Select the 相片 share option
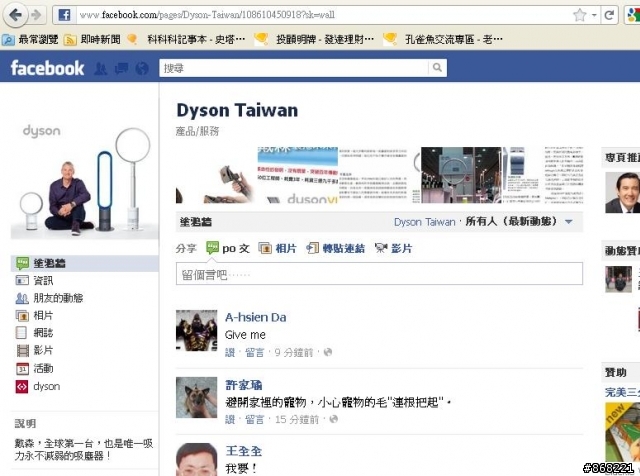 pyautogui.click(x=278, y=248)
